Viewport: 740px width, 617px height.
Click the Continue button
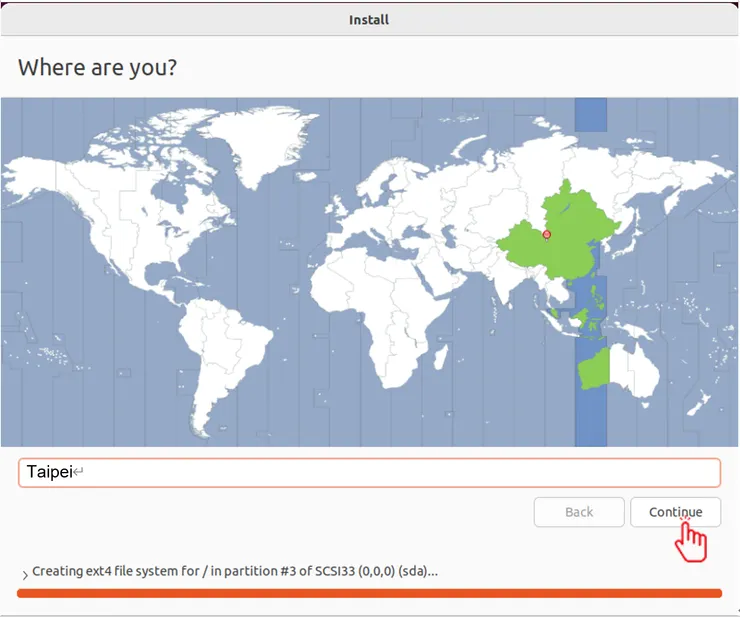675,512
